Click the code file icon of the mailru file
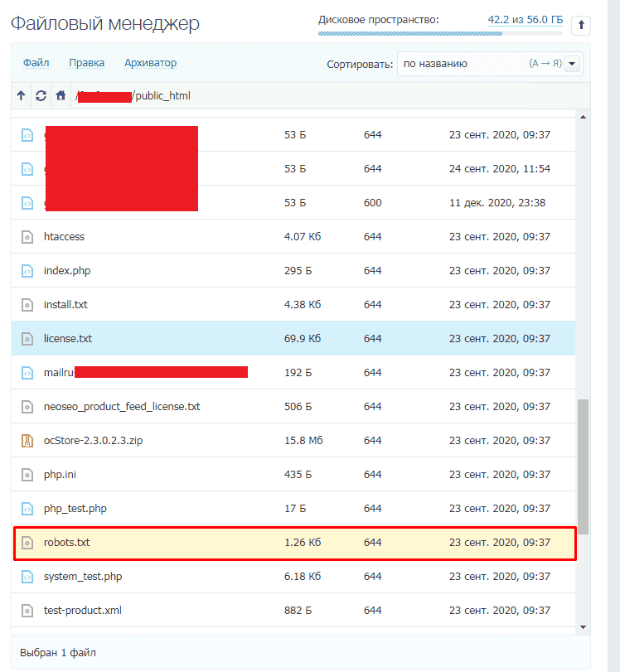This screenshot has height=672, width=620. pyautogui.click(x=27, y=372)
